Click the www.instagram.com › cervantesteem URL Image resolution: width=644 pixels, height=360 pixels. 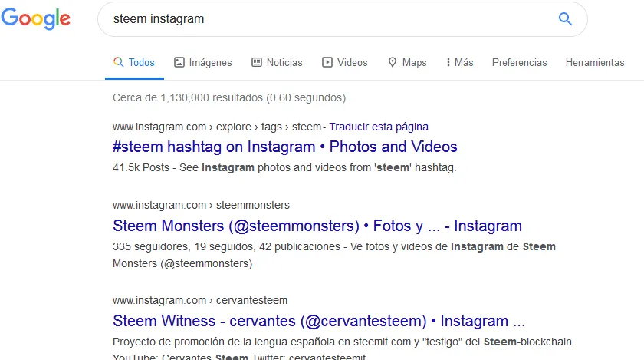coord(200,300)
